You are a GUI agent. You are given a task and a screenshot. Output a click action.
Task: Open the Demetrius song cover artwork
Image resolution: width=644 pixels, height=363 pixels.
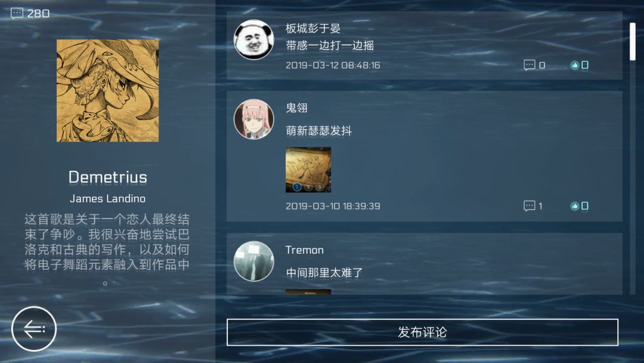(x=107, y=90)
